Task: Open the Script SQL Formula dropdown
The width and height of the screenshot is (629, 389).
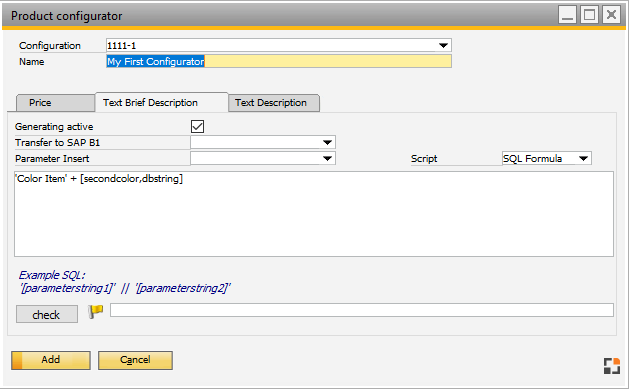Action: point(583,158)
